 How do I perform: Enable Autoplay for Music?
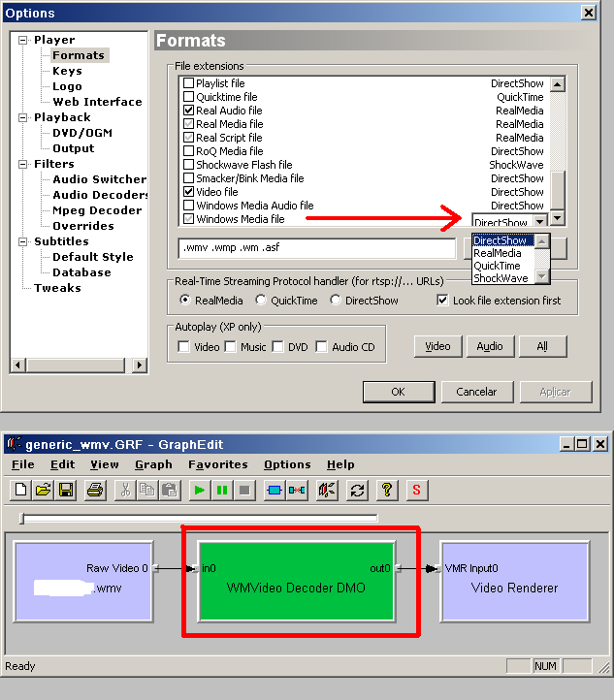point(230,346)
